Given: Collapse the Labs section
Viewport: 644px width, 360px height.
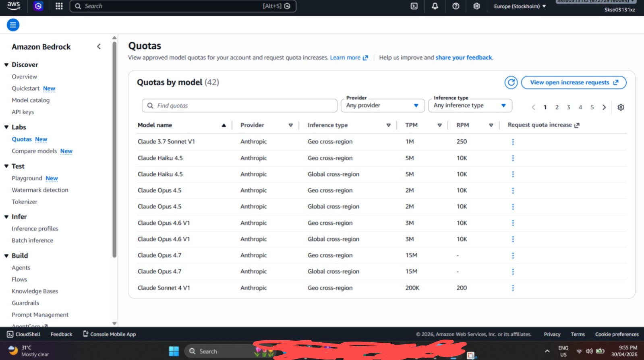Looking at the screenshot, I should click(x=6, y=127).
